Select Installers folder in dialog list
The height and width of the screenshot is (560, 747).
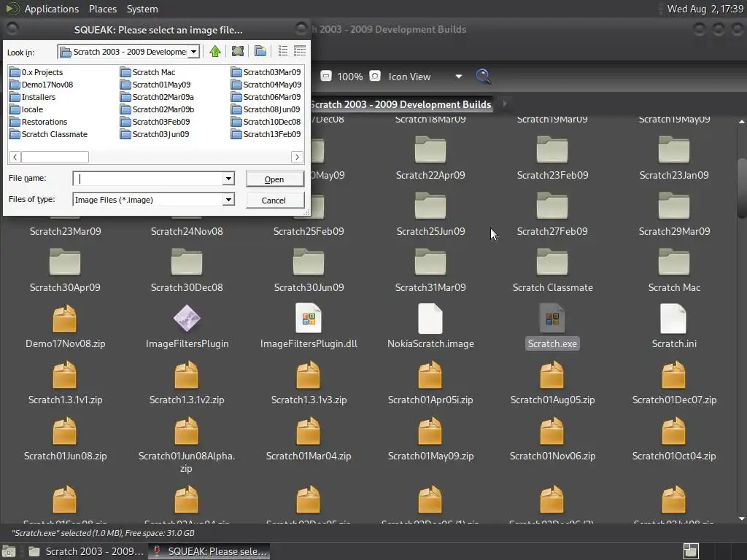tap(33, 97)
